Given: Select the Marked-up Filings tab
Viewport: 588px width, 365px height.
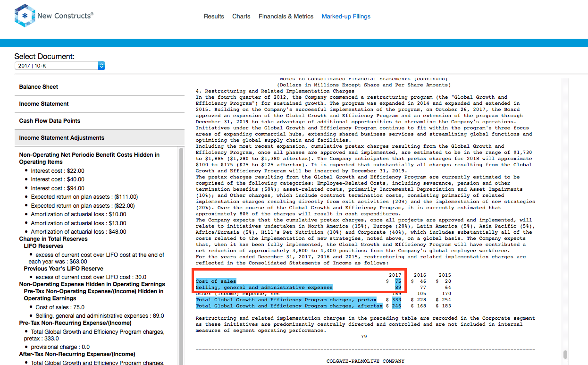Looking at the screenshot, I should point(346,16).
